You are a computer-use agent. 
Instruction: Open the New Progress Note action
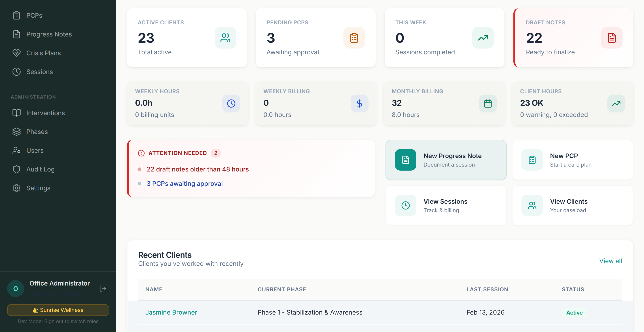click(x=446, y=160)
